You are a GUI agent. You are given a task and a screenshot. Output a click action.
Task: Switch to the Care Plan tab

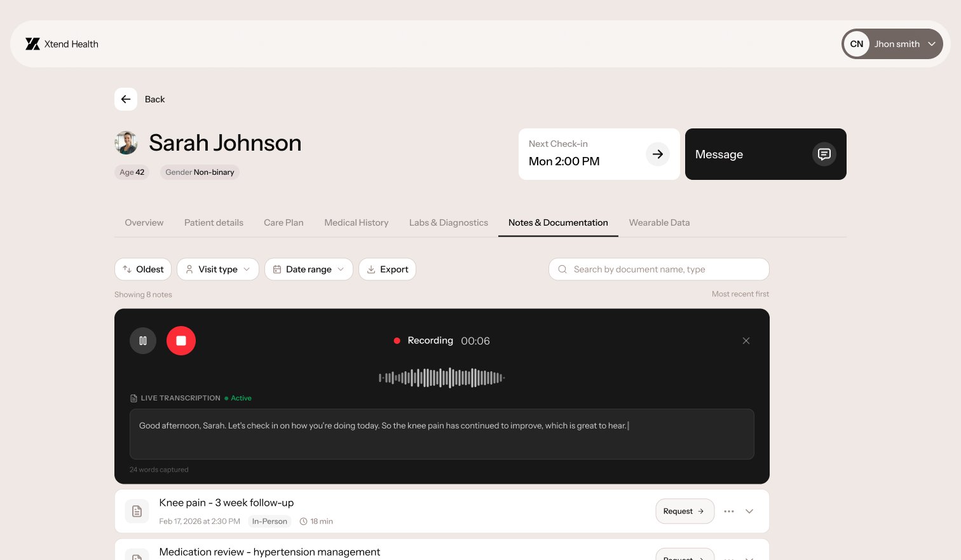283,222
